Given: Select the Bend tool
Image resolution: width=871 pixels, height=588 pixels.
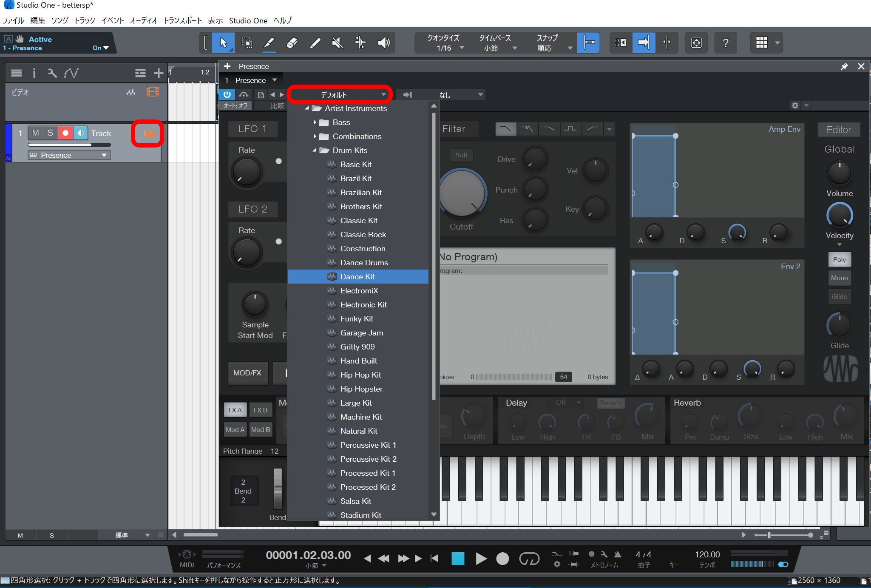Looking at the screenshot, I should click(x=360, y=43).
